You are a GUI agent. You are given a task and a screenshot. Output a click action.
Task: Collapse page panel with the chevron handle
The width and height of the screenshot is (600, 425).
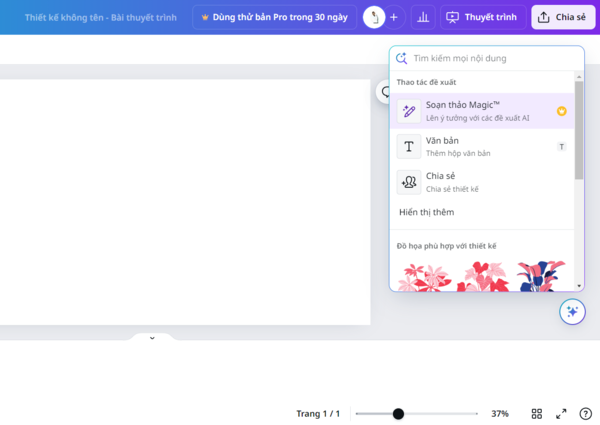pos(152,337)
